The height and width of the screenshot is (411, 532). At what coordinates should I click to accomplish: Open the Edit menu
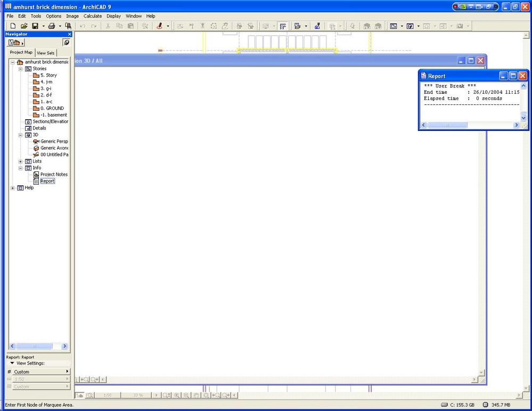(22, 16)
